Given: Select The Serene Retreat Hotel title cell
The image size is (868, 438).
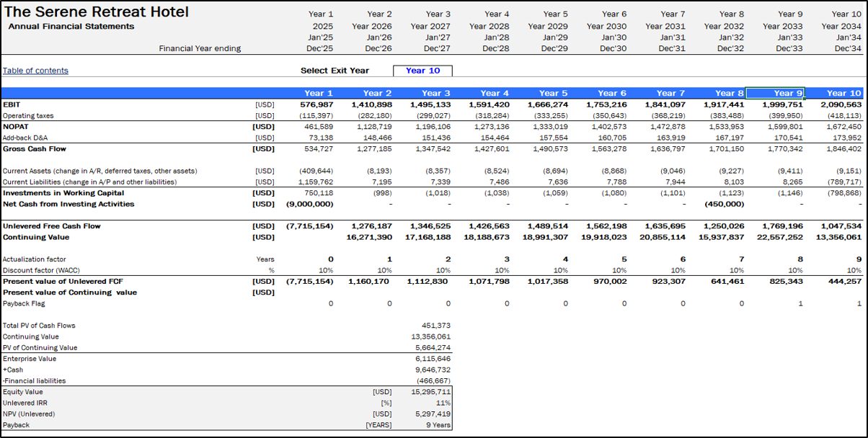Looking at the screenshot, I should (x=97, y=12).
